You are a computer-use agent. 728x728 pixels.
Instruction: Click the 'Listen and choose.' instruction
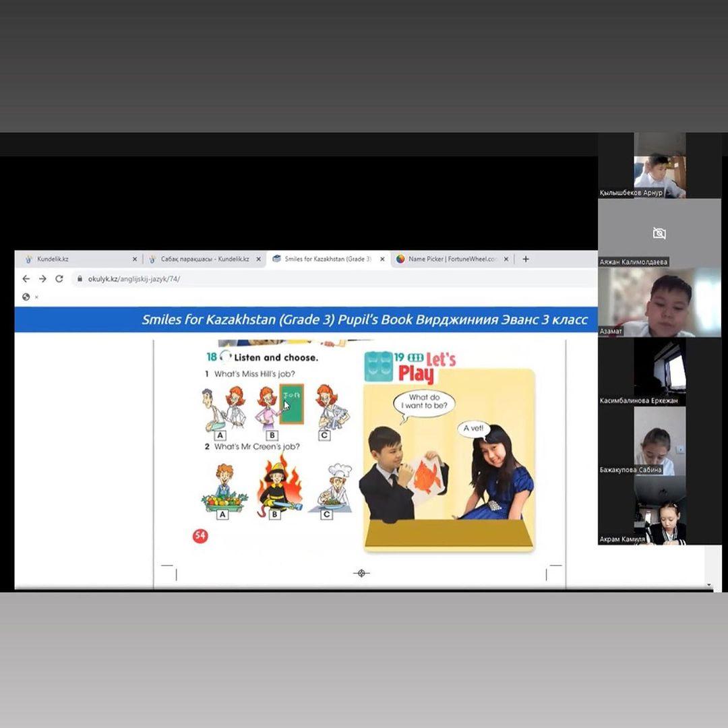276,357
